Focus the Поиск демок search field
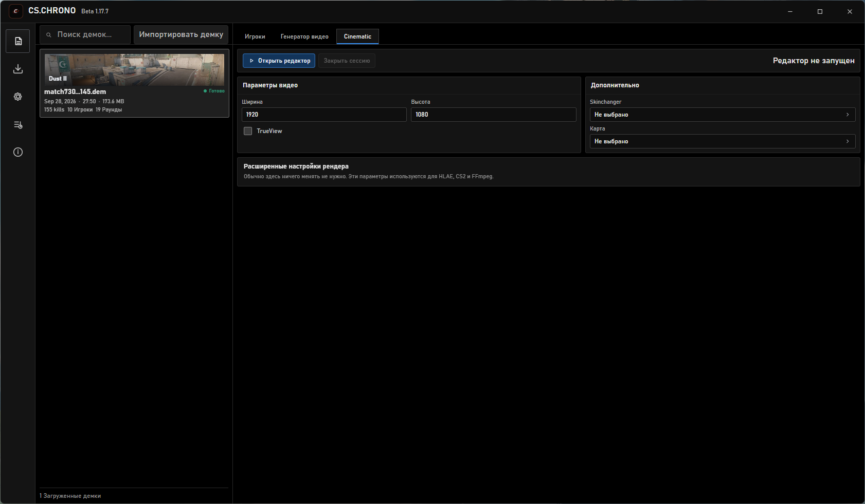865x504 pixels. (85, 34)
